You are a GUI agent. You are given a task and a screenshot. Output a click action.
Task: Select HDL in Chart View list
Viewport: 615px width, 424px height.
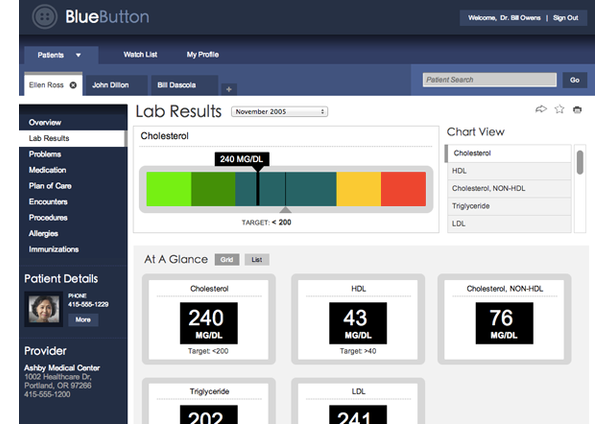pyautogui.click(x=509, y=171)
